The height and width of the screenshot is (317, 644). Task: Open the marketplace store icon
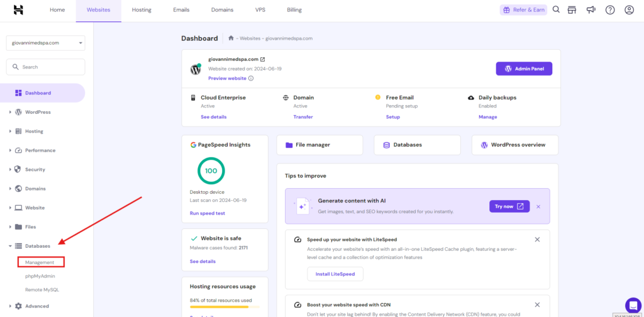click(x=572, y=10)
